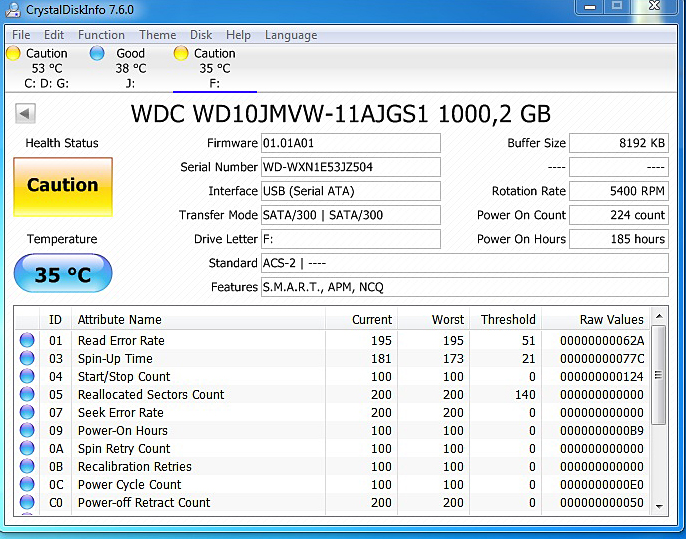This screenshot has width=686, height=539.
Task: Open the Disk menu
Action: (x=201, y=35)
